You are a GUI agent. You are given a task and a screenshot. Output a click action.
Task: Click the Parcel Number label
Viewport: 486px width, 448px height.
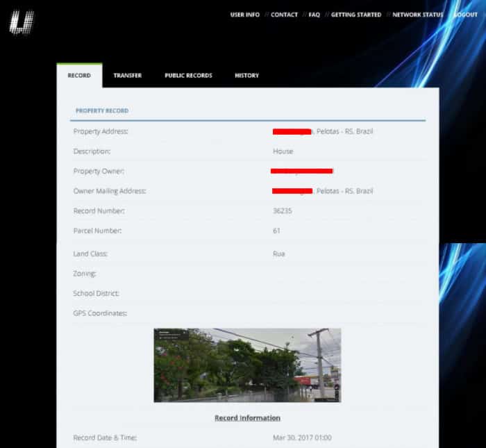point(97,231)
